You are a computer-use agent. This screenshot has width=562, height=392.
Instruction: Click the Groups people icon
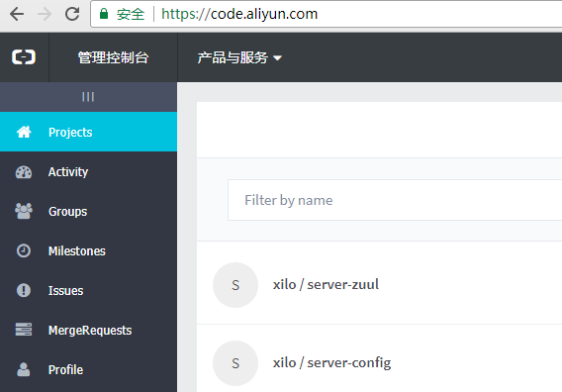click(x=24, y=211)
